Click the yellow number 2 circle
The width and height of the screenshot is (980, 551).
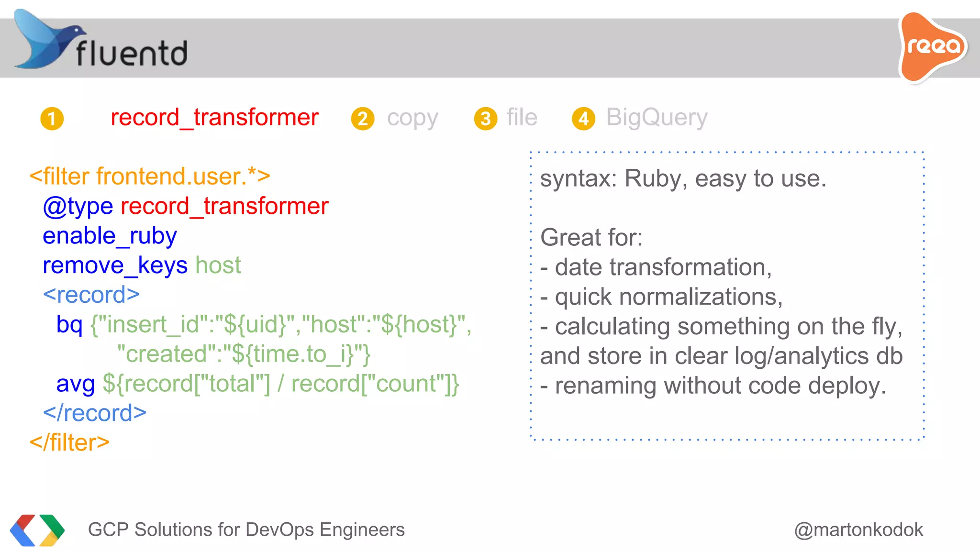363,119
